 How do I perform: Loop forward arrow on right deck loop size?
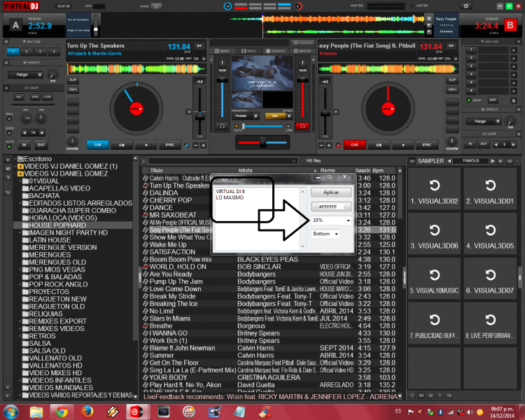point(513,144)
